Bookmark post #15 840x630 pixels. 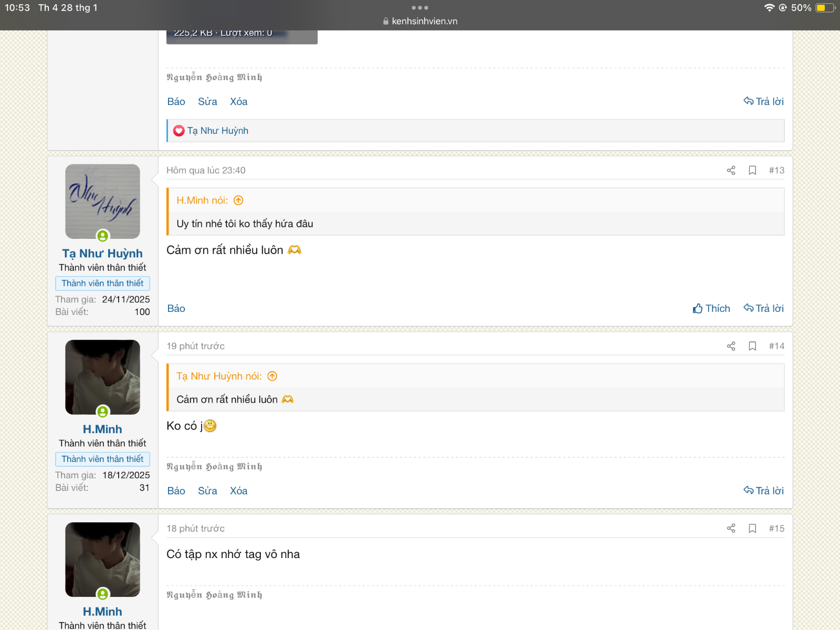click(752, 528)
